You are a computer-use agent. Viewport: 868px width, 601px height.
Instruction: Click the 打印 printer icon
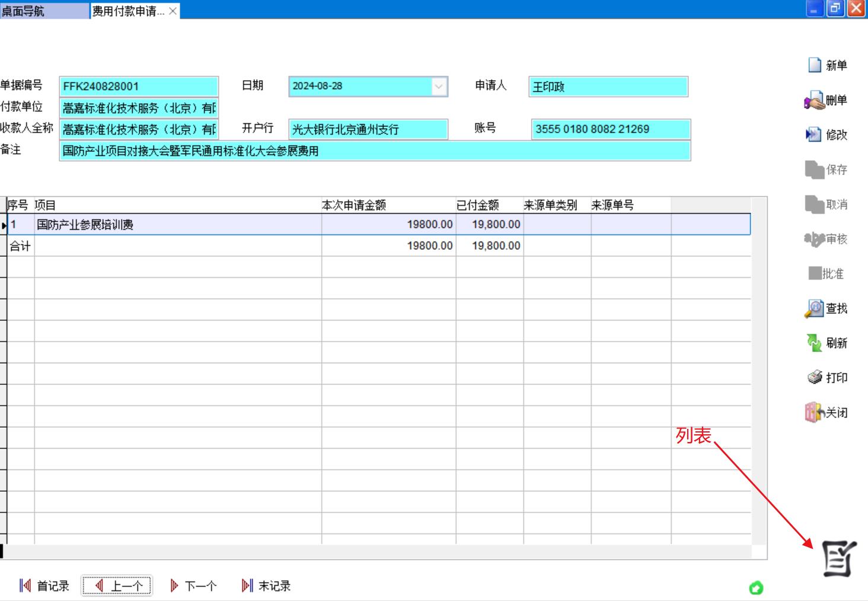[815, 377]
